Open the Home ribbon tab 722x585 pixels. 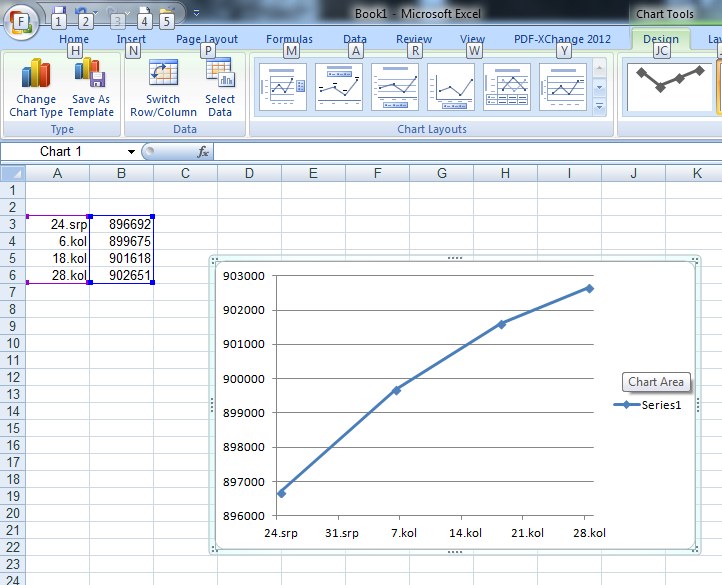tap(74, 39)
